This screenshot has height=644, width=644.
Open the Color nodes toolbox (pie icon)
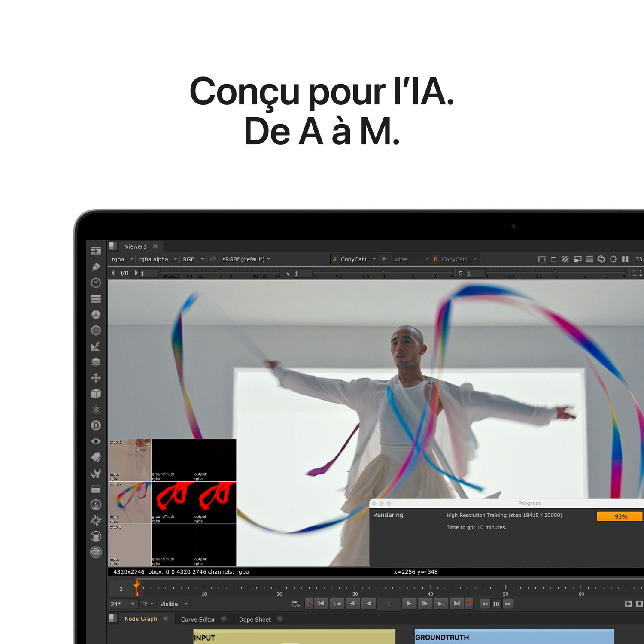click(x=95, y=314)
